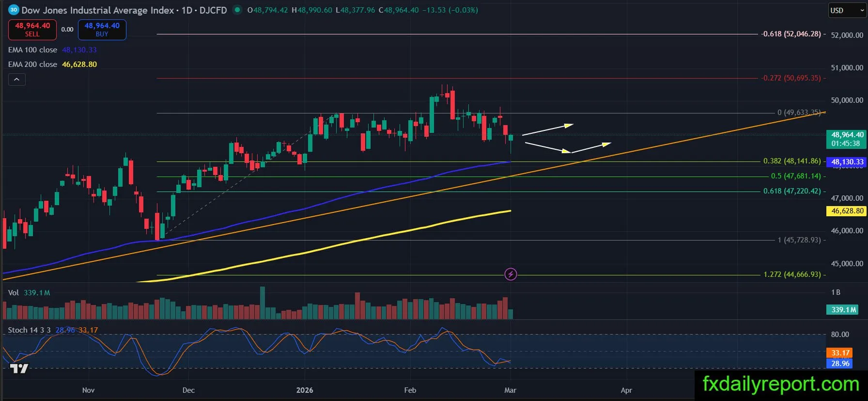This screenshot has height=401, width=868.
Task: Select the Vol indicator legend
Action: tap(14, 293)
